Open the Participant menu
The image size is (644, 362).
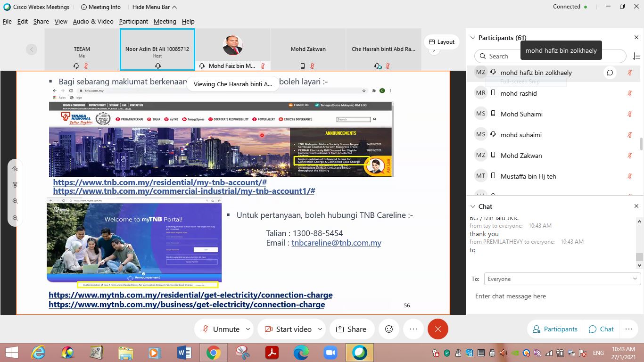(133, 21)
